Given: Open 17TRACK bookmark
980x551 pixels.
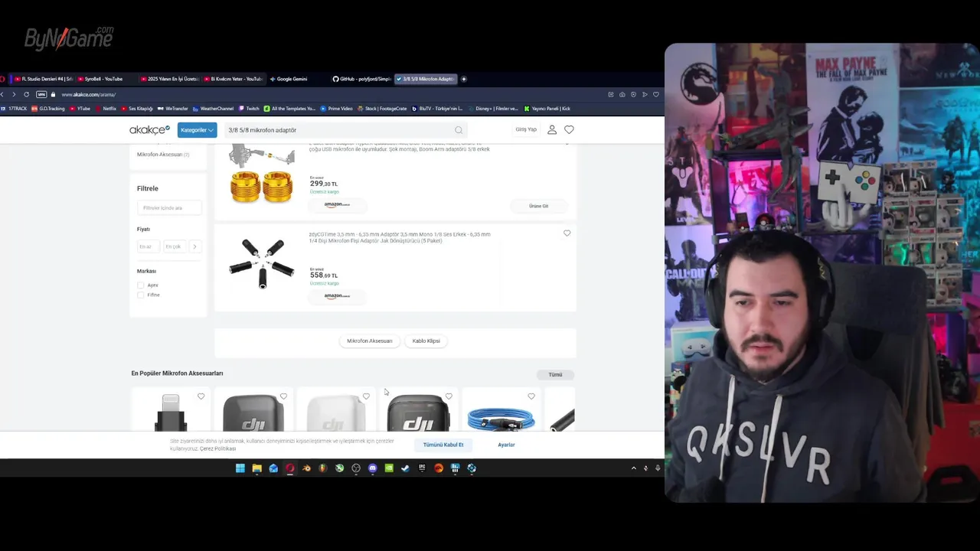Looking at the screenshot, I should (15, 109).
